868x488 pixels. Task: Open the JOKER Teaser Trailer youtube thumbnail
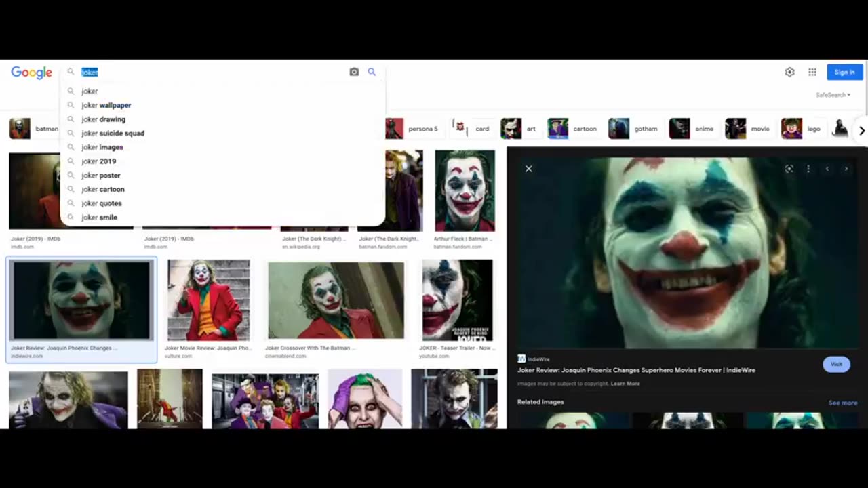coord(457,300)
